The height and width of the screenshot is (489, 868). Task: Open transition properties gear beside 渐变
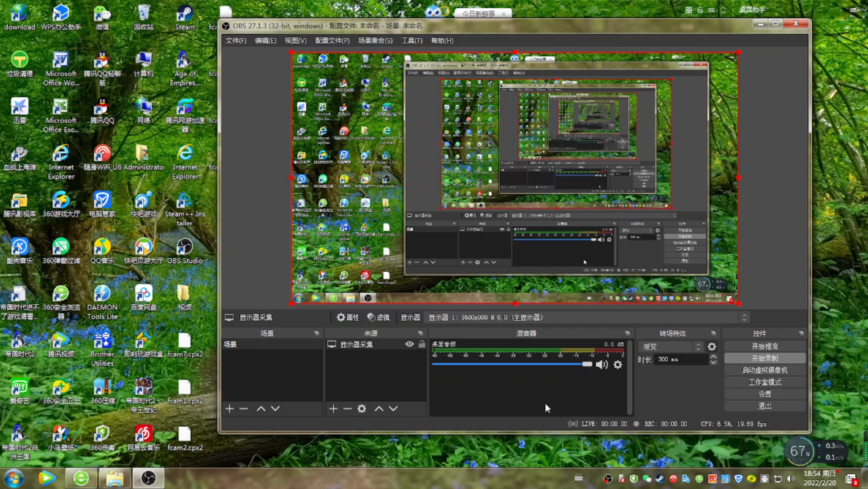712,347
